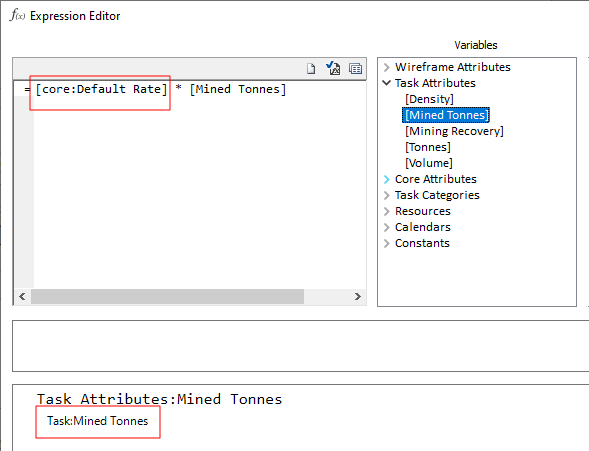Expand the Task Categories node
Image resolution: width=589 pixels, height=451 pixels.
[387, 195]
